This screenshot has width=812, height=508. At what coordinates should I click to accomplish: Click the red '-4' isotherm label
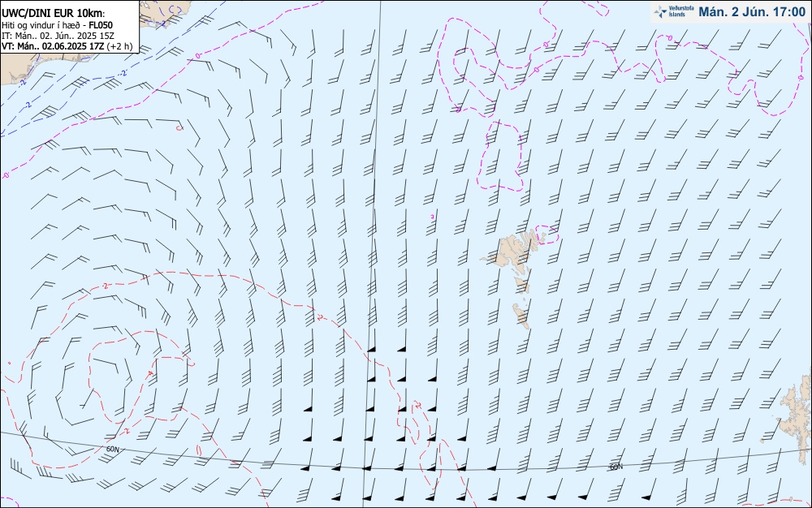pyautogui.click(x=151, y=373)
